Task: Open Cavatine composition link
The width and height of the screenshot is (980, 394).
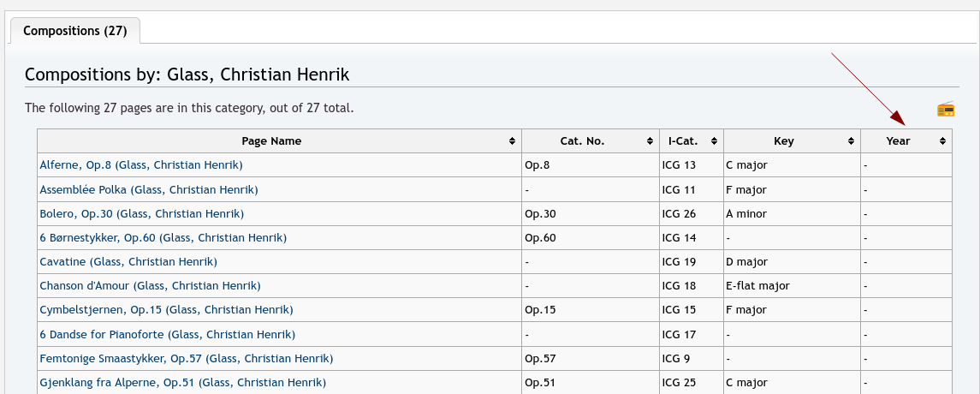Action: 128,261
